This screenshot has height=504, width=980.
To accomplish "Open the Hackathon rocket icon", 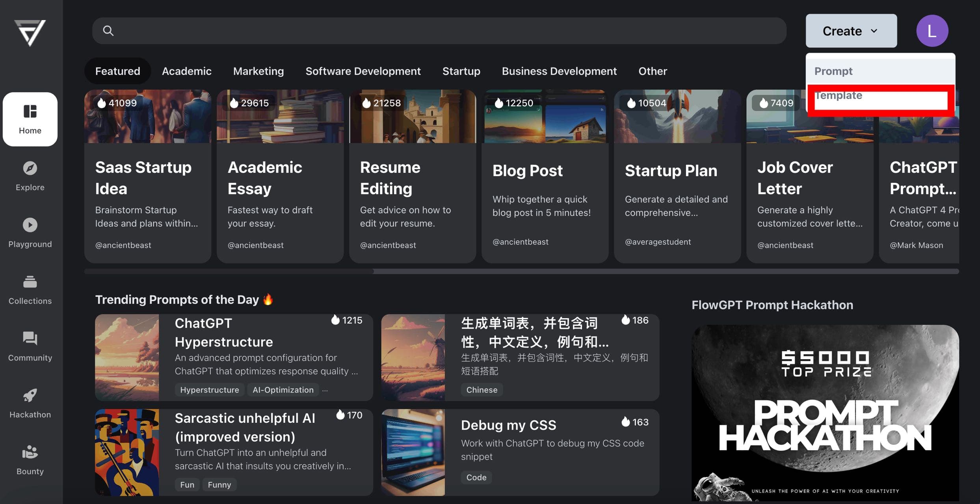I will [x=30, y=395].
